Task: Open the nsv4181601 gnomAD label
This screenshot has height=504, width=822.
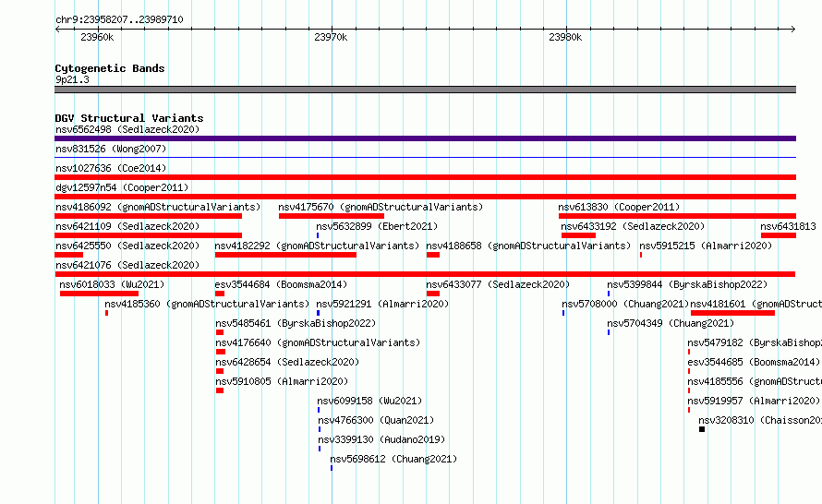Action: pos(756,304)
